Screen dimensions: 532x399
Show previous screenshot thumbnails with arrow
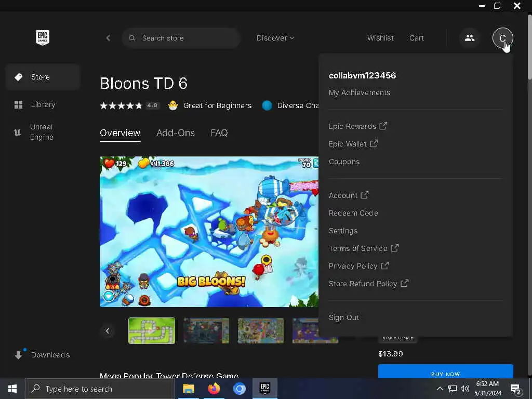(x=108, y=331)
